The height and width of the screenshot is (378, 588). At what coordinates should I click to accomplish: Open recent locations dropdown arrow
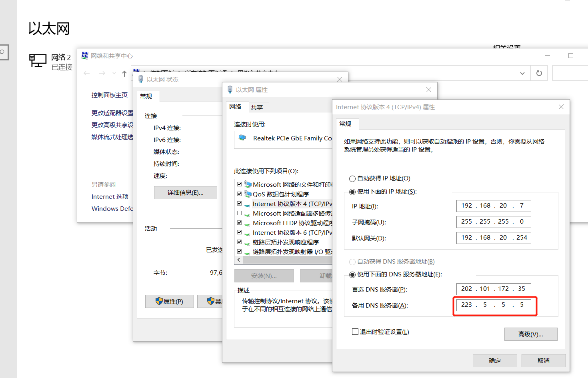coord(114,74)
